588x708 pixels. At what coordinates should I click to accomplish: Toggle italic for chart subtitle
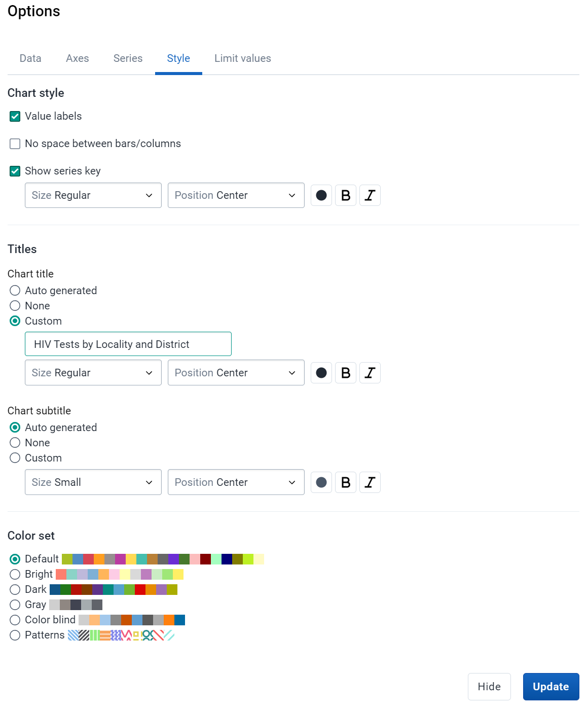(x=370, y=482)
